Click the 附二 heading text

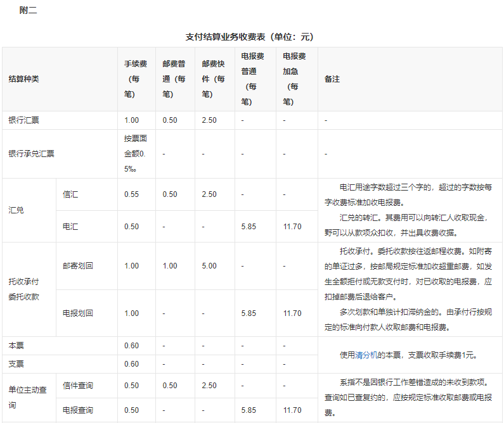tap(29, 10)
